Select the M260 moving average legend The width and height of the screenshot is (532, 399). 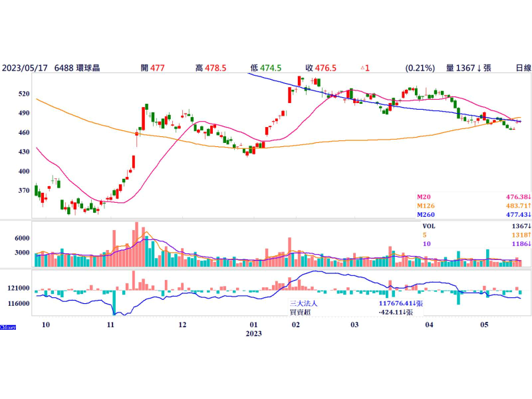427,215
